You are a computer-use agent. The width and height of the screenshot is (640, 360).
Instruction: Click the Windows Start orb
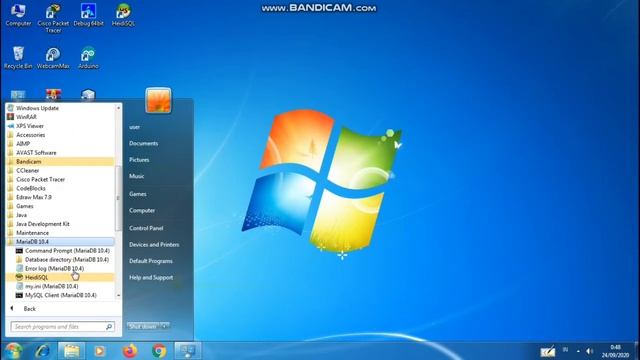pos(13,351)
